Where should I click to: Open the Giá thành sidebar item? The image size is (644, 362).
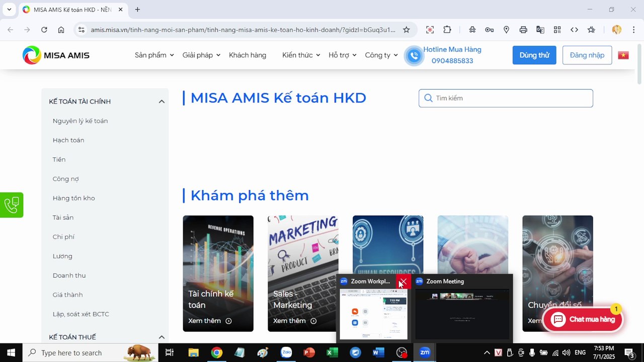(67, 295)
